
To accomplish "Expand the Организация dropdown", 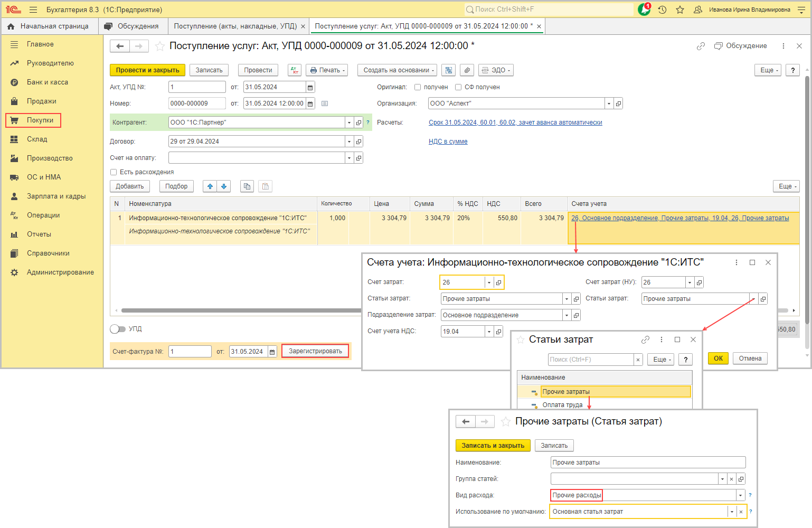I will [x=609, y=103].
